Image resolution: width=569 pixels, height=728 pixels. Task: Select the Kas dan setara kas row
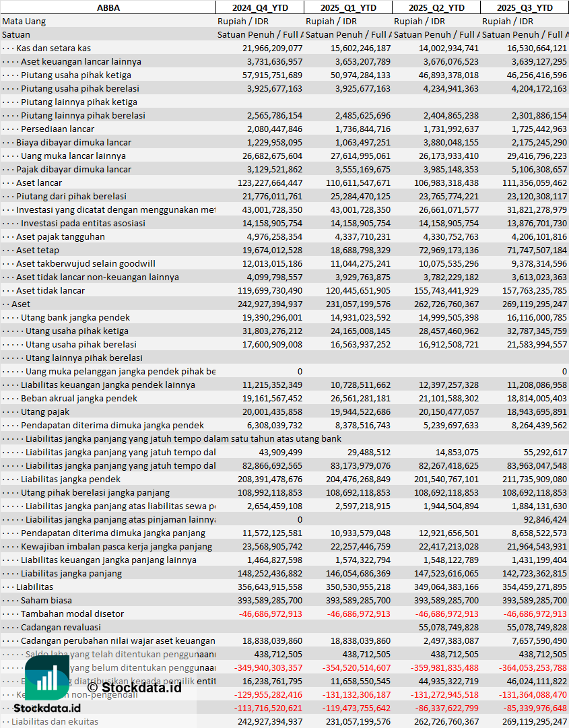click(x=53, y=48)
